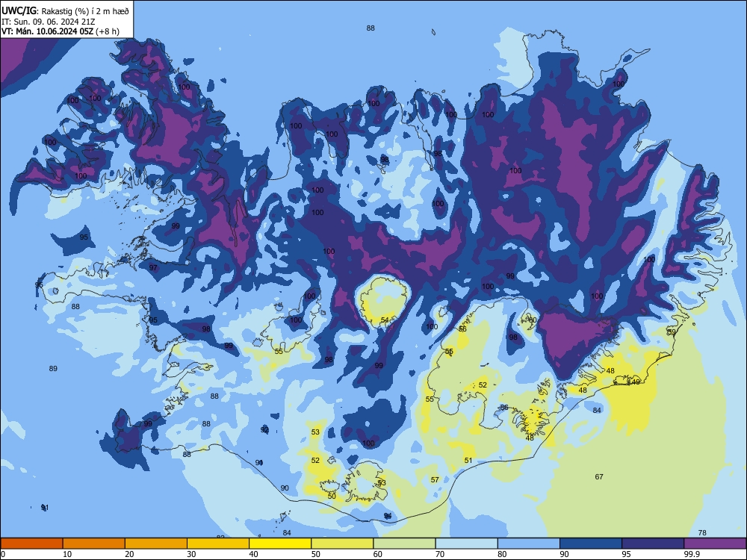The image size is (747, 560).
Task: Click the humidity value '56' on the map
Action: point(462,329)
